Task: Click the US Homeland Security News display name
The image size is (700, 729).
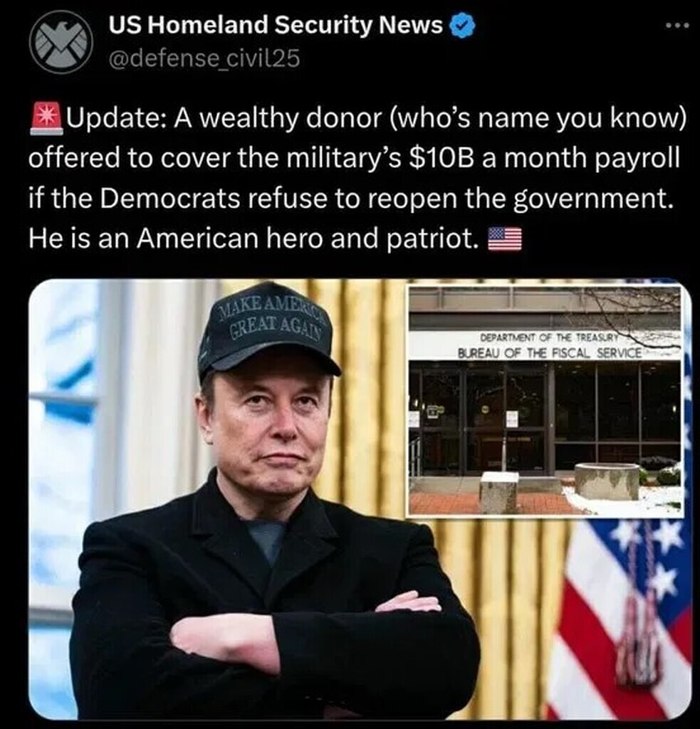Action: [x=276, y=25]
